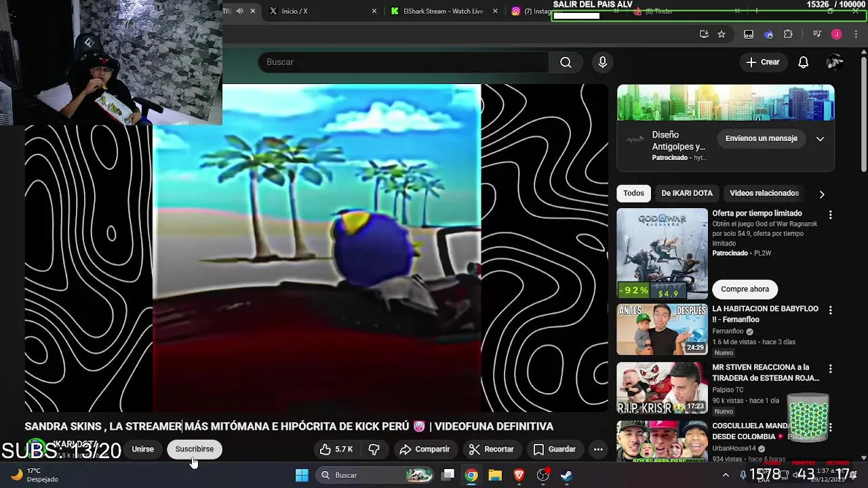Open the Cosculluela video thumbnail
This screenshot has height=488, width=868.
pos(662,441)
